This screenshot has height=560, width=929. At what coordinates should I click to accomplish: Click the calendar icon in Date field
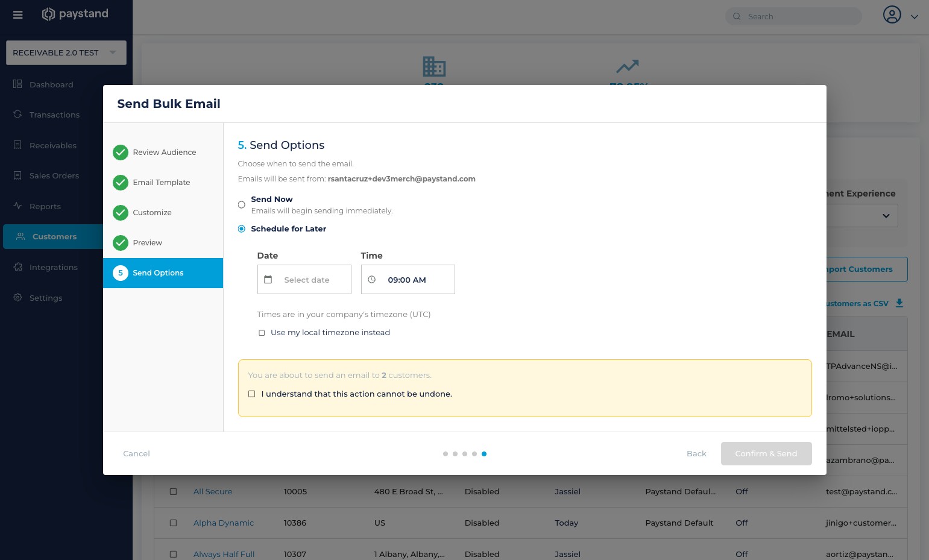point(268,280)
